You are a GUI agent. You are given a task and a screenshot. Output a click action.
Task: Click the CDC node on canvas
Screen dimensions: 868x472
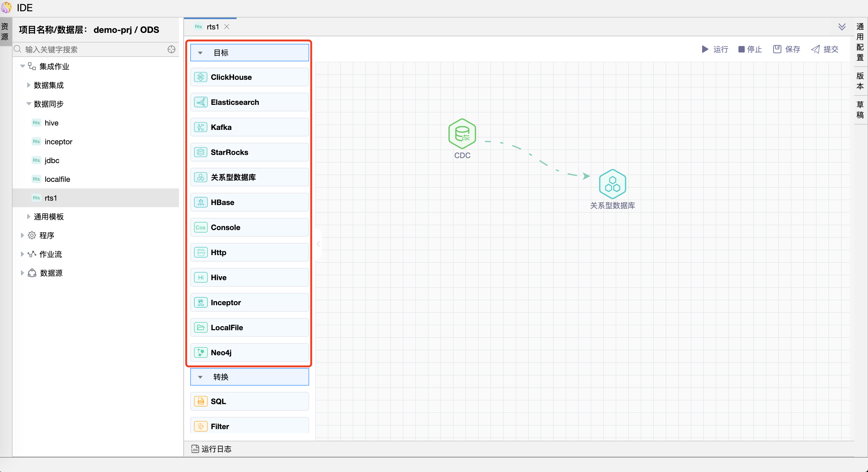click(462, 134)
